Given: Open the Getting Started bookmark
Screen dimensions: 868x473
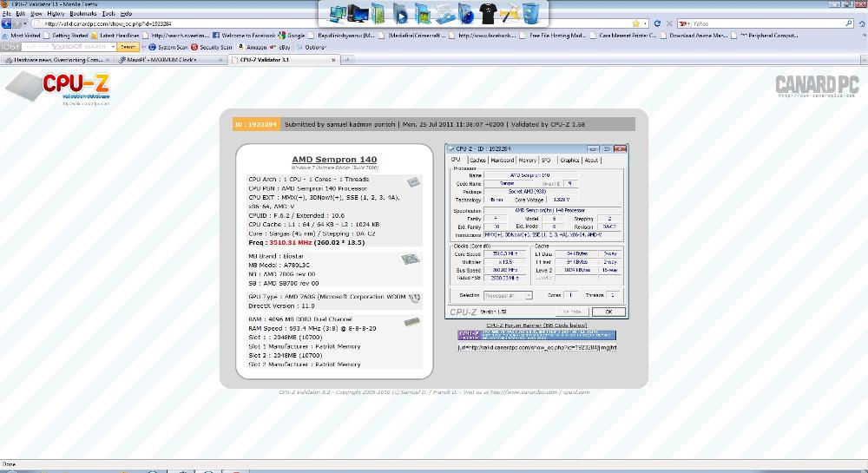Looking at the screenshot, I should (65, 36).
